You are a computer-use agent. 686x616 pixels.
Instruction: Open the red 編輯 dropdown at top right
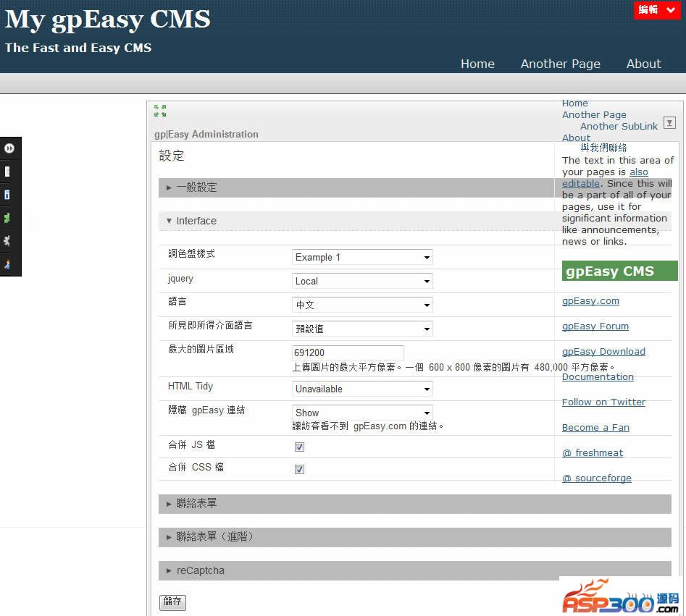(657, 9)
